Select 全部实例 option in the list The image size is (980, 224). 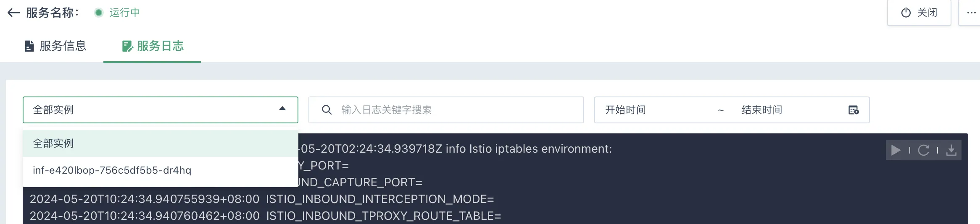(161, 143)
